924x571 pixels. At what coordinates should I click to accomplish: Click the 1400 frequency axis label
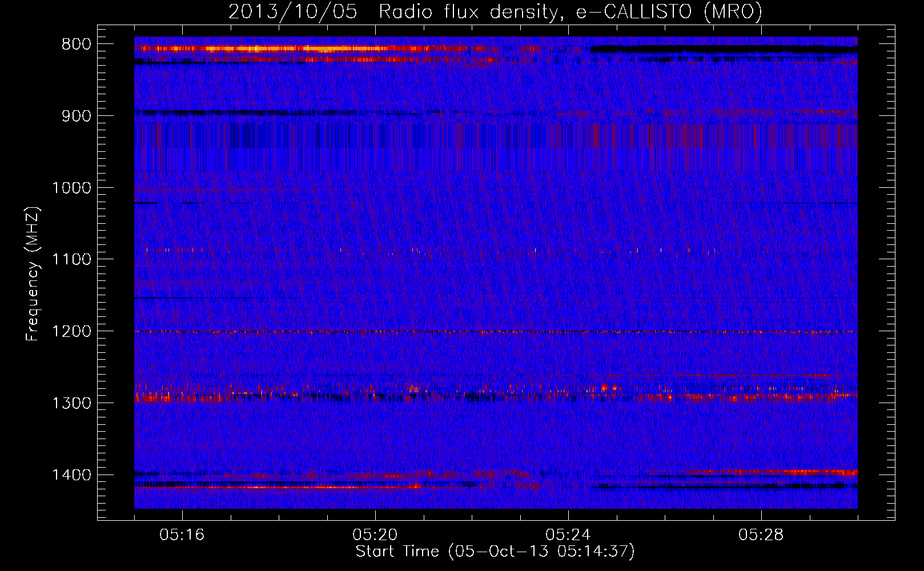tap(71, 475)
